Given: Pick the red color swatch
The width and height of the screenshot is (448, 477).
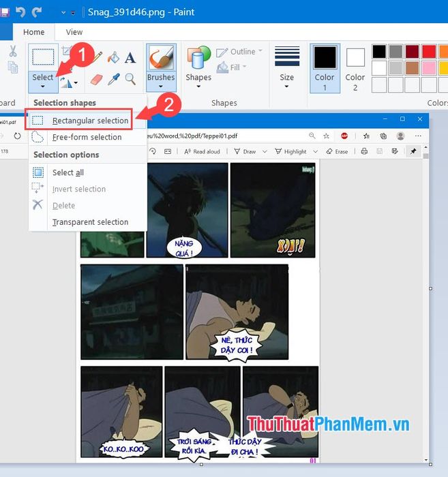Looking at the screenshot, I should [x=429, y=51].
